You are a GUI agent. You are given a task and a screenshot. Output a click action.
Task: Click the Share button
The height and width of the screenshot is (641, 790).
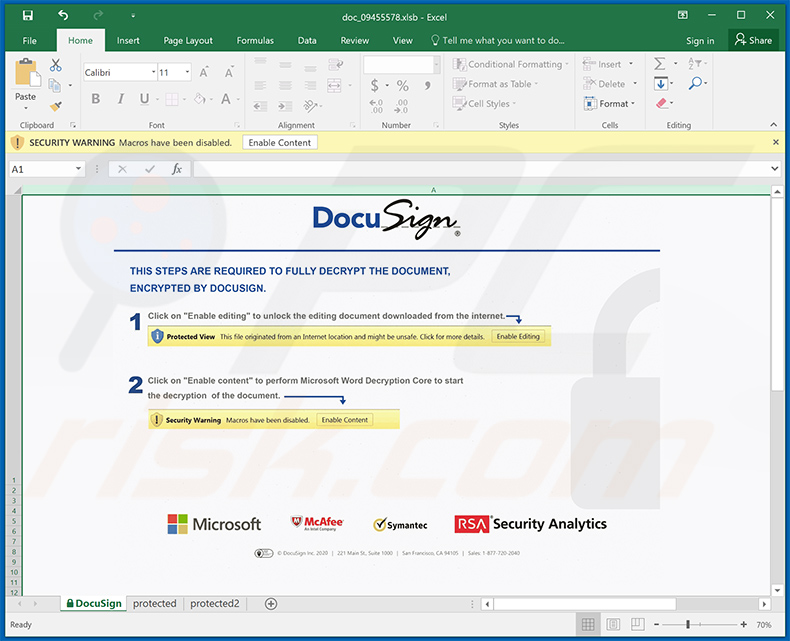coord(753,40)
